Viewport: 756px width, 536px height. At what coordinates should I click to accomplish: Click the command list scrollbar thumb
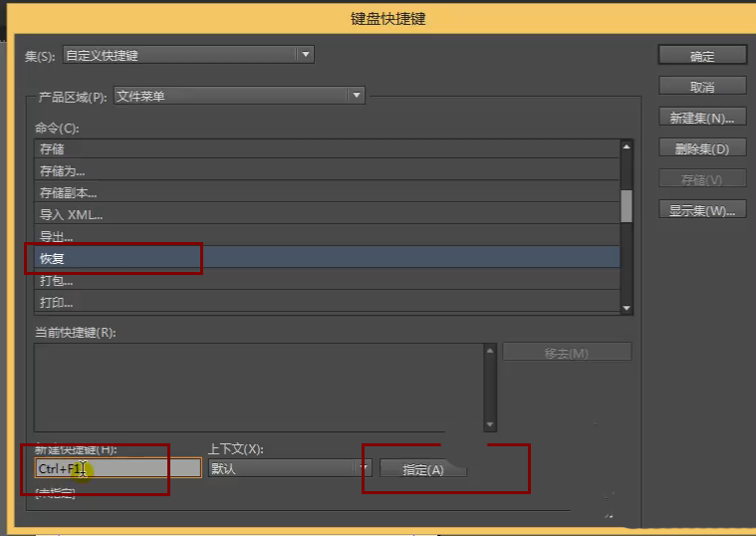pyautogui.click(x=627, y=204)
